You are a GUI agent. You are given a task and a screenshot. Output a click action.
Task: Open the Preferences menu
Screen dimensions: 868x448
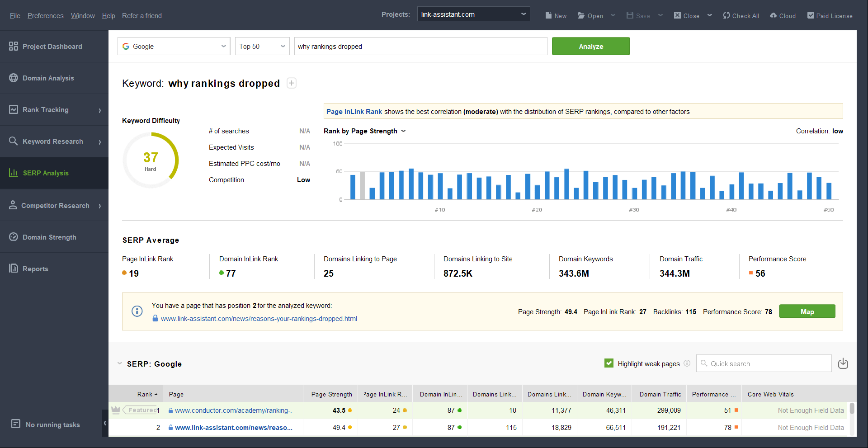[45, 16]
